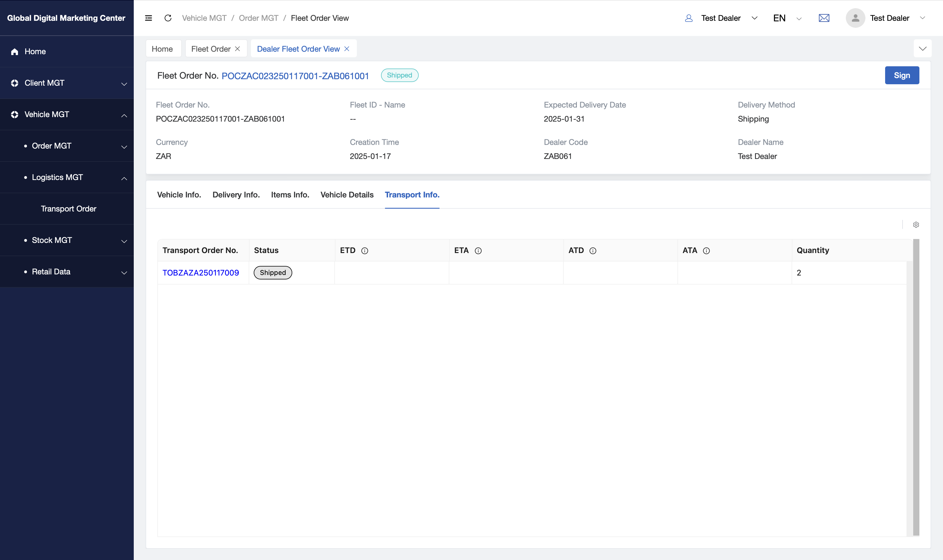Click the Dealer Name value Test Dealer

click(x=757, y=156)
